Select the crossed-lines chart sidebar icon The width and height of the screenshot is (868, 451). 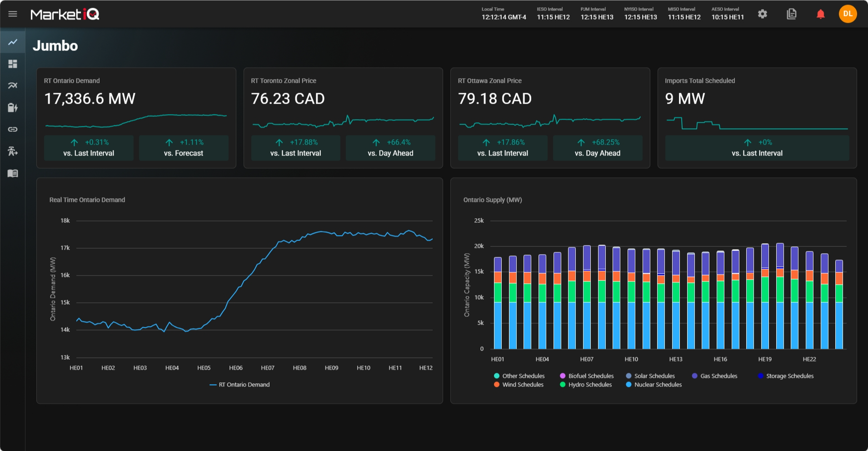tap(13, 85)
